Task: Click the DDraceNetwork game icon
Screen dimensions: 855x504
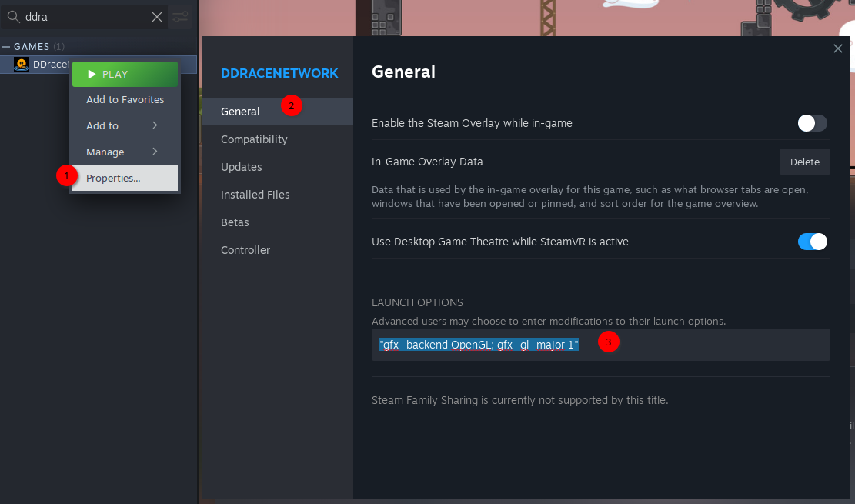Action: tap(21, 65)
